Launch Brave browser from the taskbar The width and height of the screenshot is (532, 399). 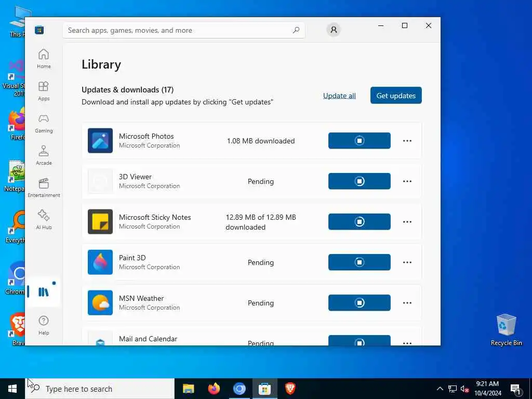(290, 389)
